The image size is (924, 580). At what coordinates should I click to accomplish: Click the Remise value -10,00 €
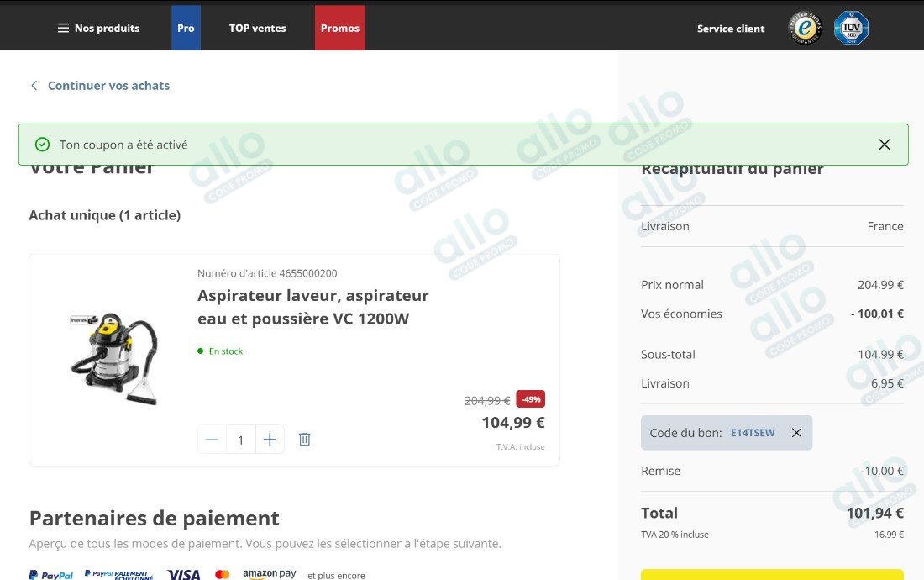pos(881,471)
